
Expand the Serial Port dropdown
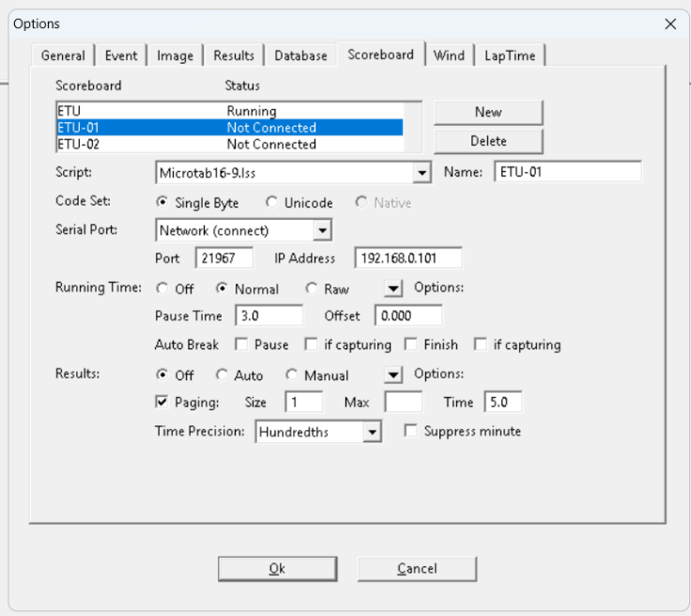(322, 230)
